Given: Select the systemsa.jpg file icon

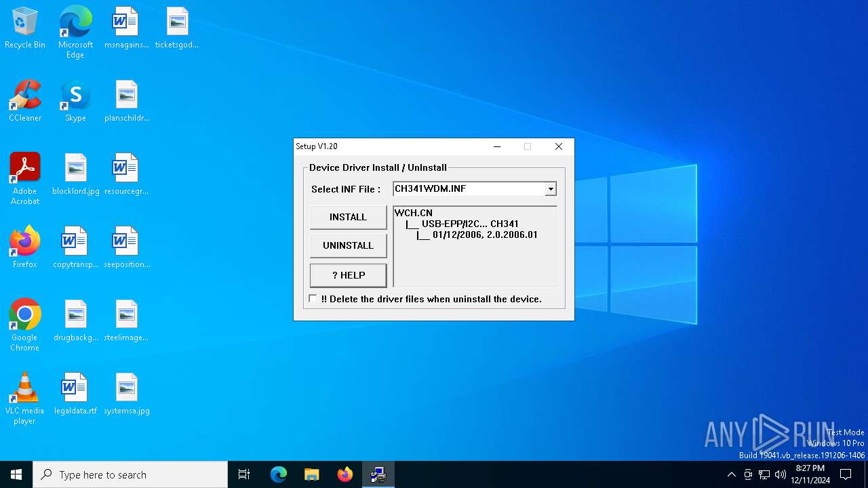Looking at the screenshot, I should (x=127, y=394).
